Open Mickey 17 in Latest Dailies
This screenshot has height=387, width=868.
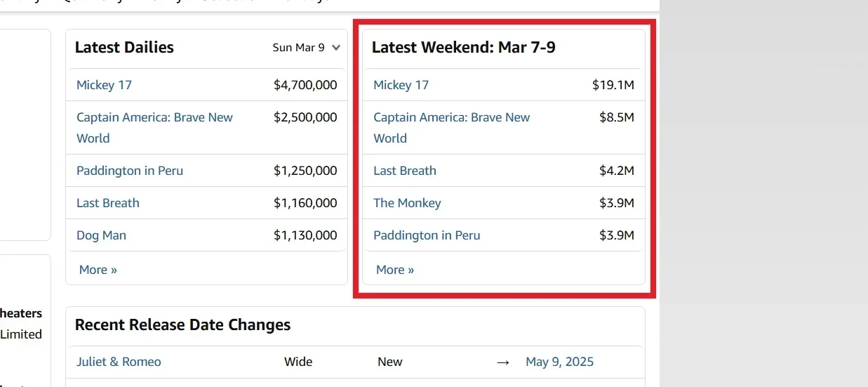pos(104,85)
